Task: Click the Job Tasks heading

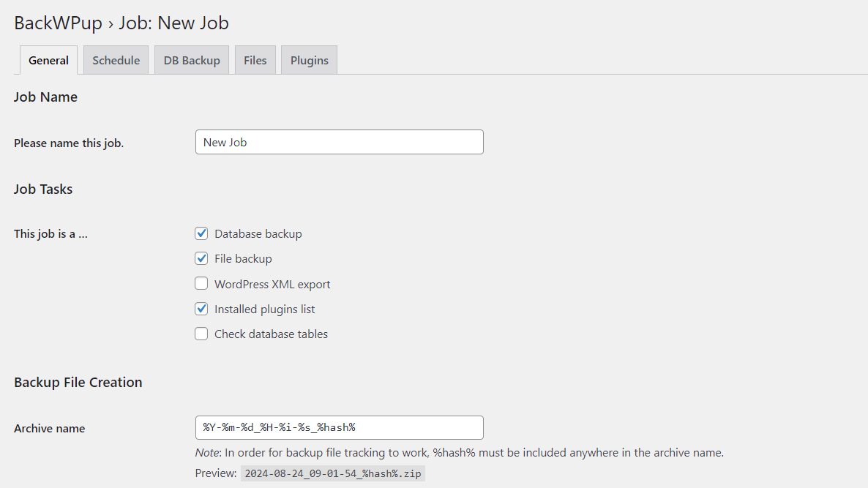Action: coord(42,189)
